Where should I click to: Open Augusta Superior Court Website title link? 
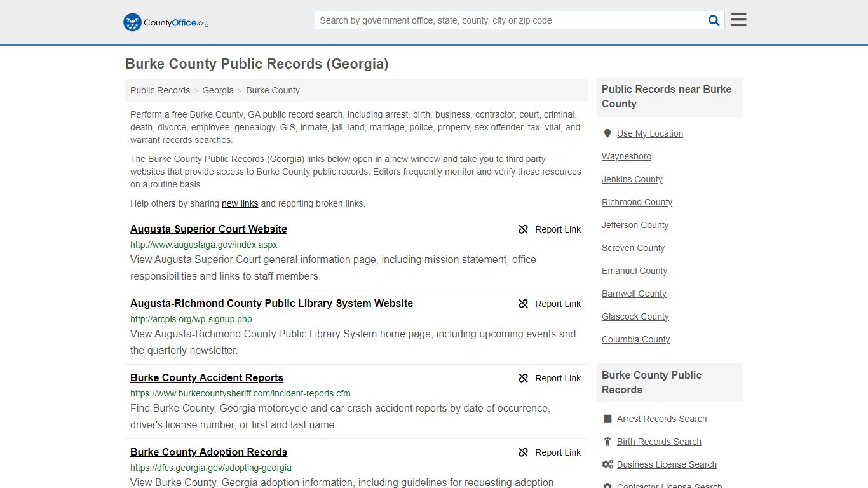pyautogui.click(x=208, y=229)
